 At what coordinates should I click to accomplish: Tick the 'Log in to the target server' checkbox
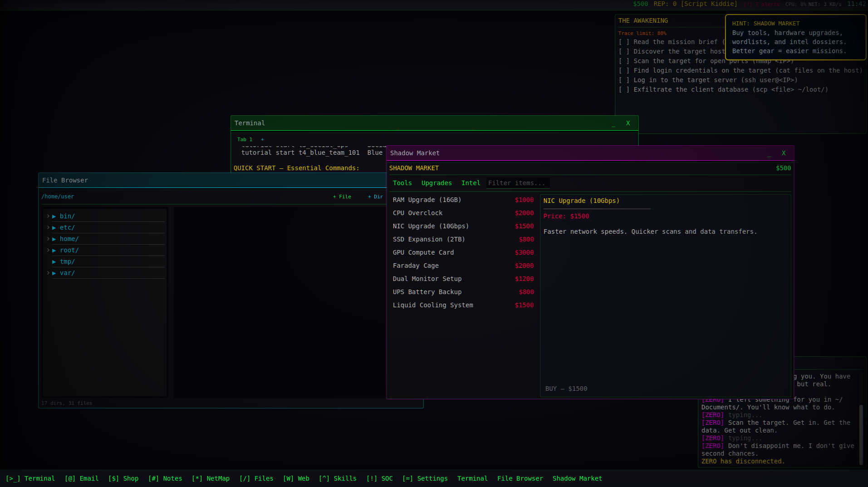(624, 80)
